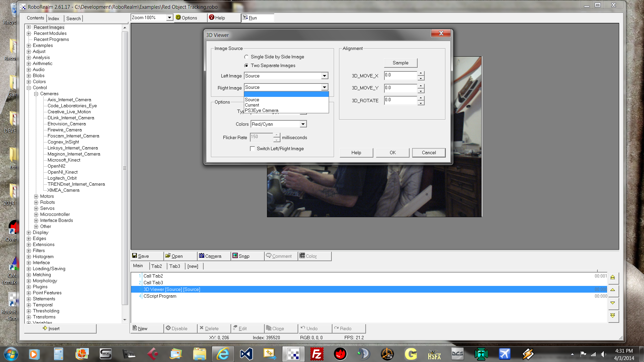Switch to the Tab2 pipeline tab
The image size is (644, 362).
tap(156, 266)
